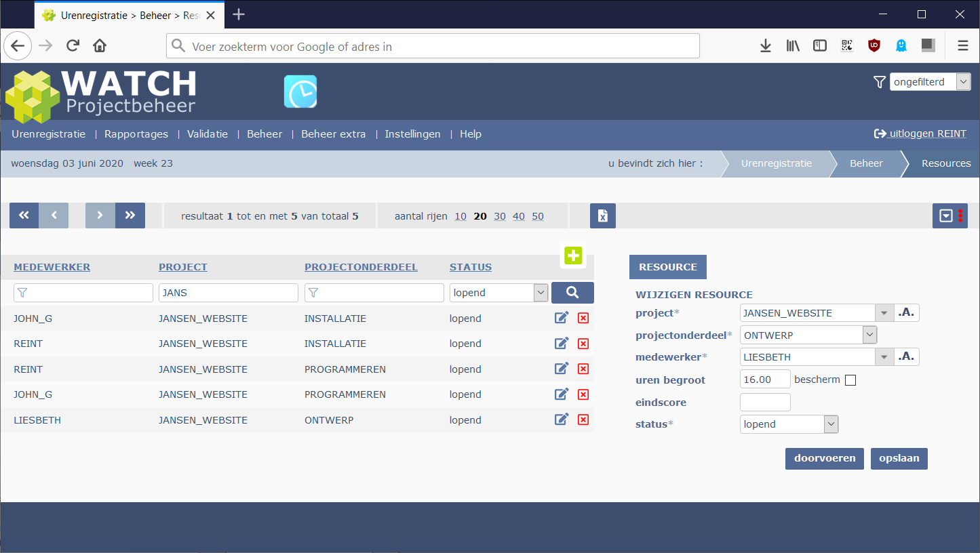Add new resource with green plus icon
Viewport: 980px width, 553px height.
[x=573, y=255]
